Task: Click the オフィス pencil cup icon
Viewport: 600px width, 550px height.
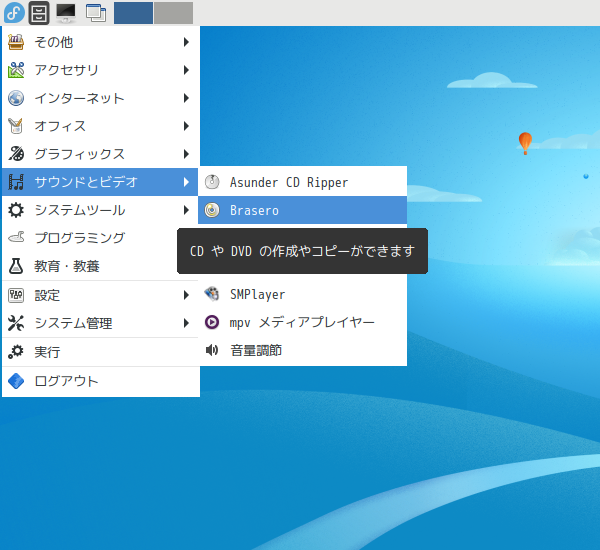Action: point(16,126)
